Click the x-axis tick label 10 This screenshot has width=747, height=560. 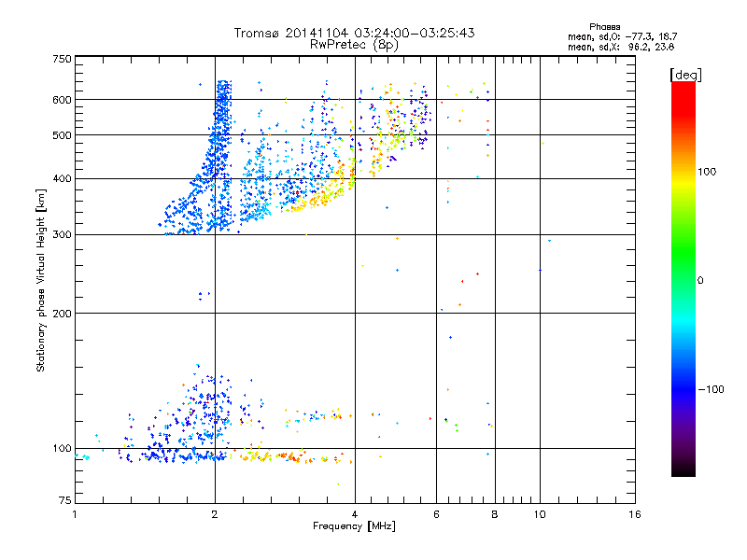pos(540,514)
